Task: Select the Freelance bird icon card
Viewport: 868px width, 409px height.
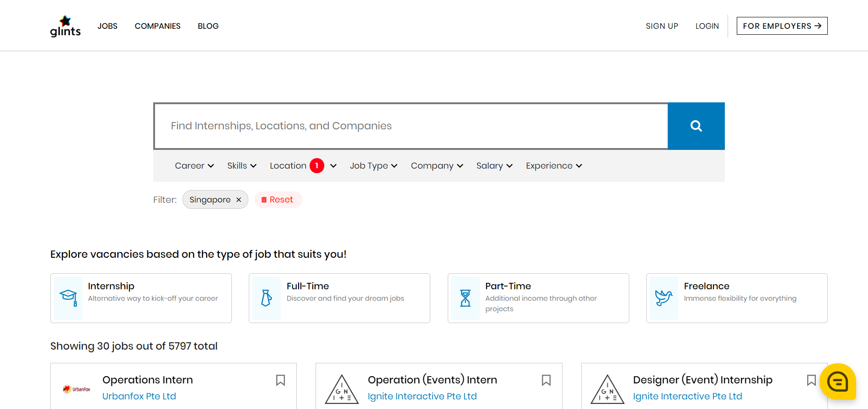Action: click(737, 298)
